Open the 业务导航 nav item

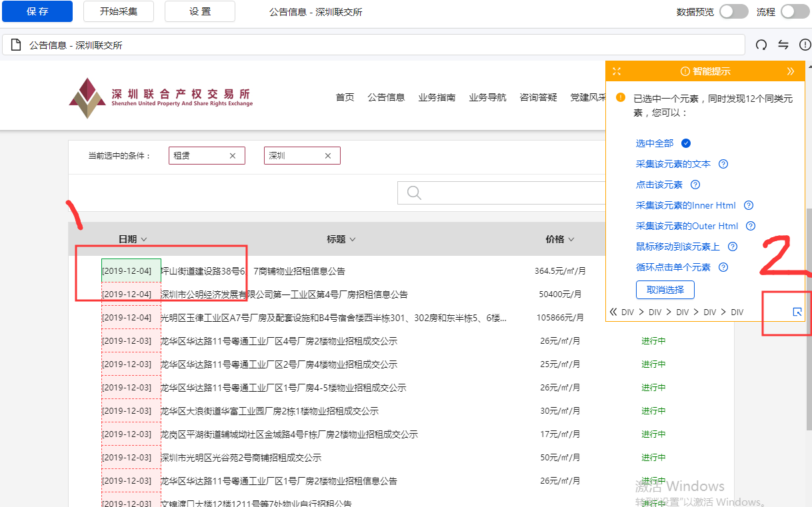tap(487, 97)
